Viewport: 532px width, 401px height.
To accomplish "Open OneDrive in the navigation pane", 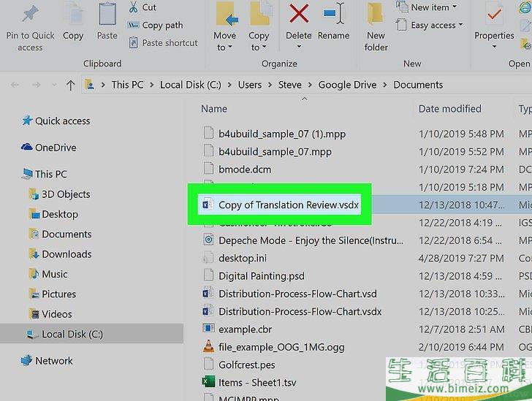I will point(56,148).
